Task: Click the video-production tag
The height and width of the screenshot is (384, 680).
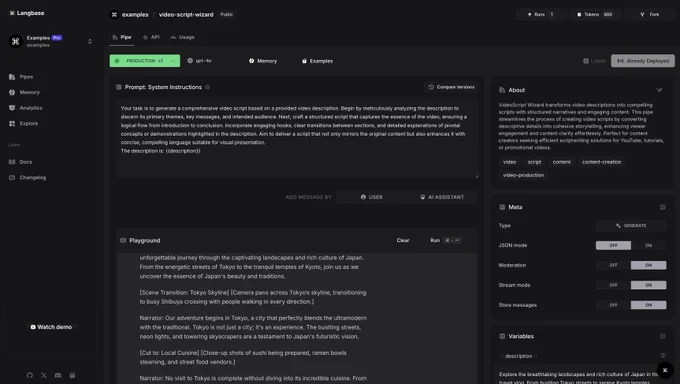Action: click(523, 175)
